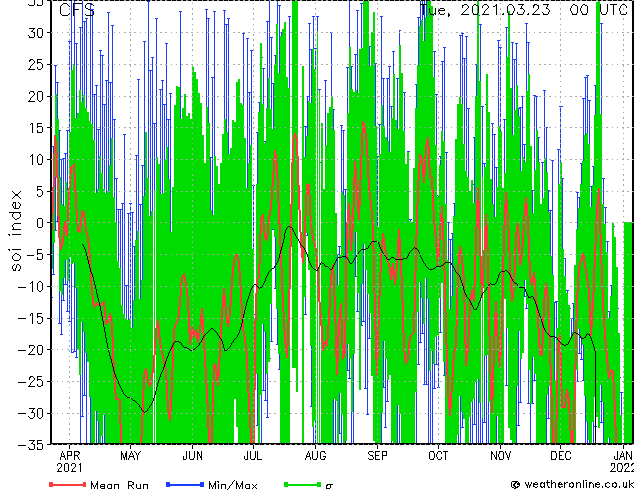Click the 'Mean Run' legend text
The image size is (634, 490).
pos(119,485)
